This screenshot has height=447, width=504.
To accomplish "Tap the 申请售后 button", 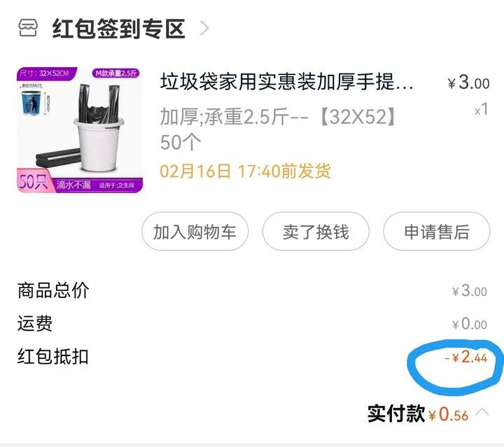I will pos(437,232).
